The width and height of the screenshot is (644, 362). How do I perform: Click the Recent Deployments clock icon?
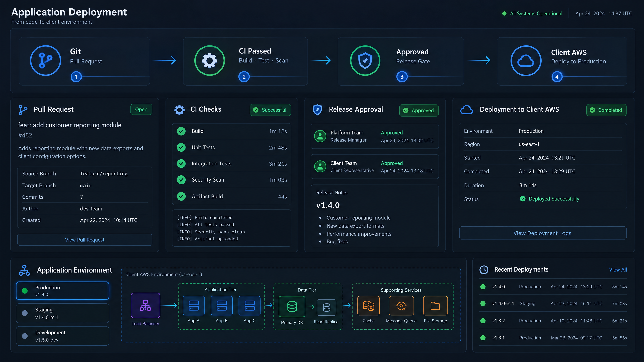click(484, 270)
